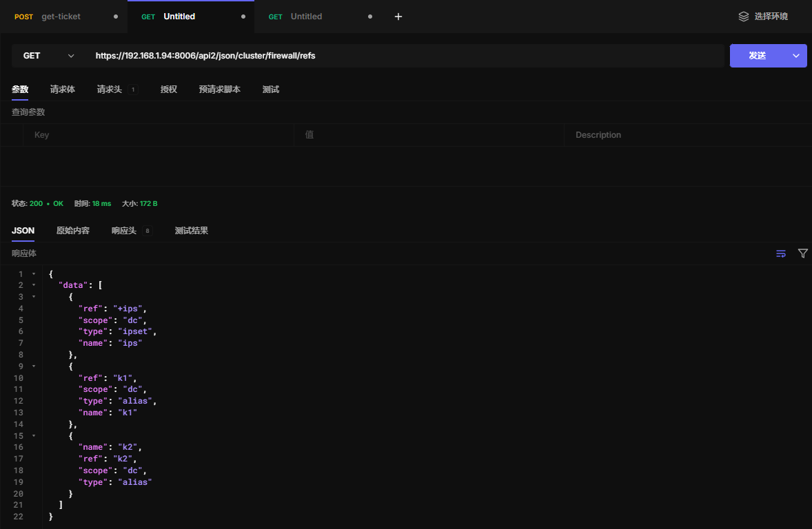Collapse the k1 object at line 9
Image resolution: width=812 pixels, height=529 pixels.
click(x=34, y=366)
